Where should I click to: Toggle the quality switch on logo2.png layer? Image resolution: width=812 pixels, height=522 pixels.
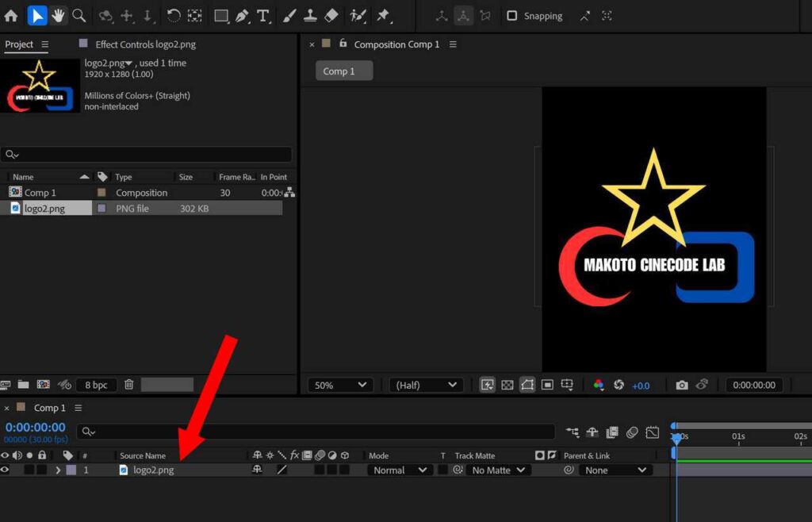(x=282, y=470)
